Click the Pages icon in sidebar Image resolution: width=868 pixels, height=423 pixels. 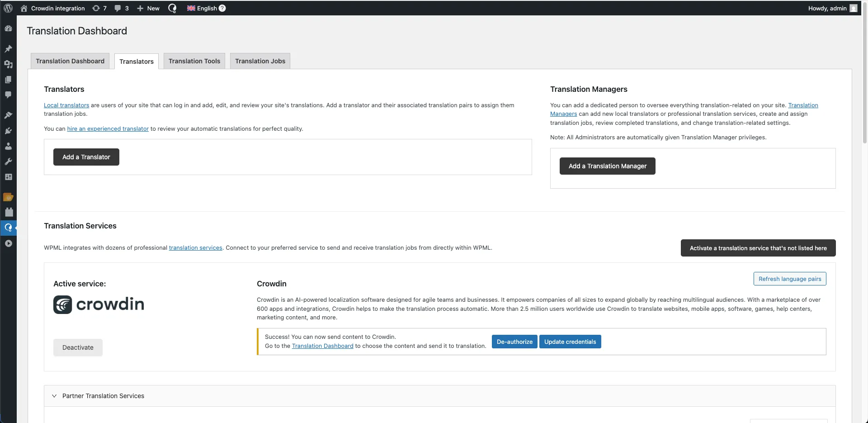[x=8, y=80]
